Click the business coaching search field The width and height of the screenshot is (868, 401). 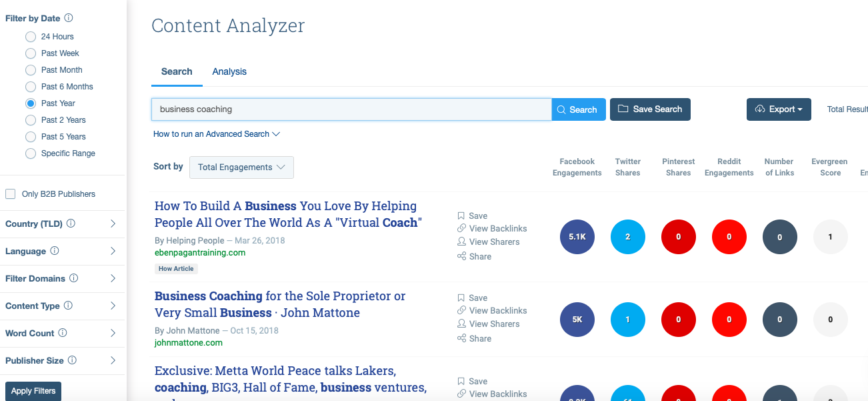click(351, 109)
